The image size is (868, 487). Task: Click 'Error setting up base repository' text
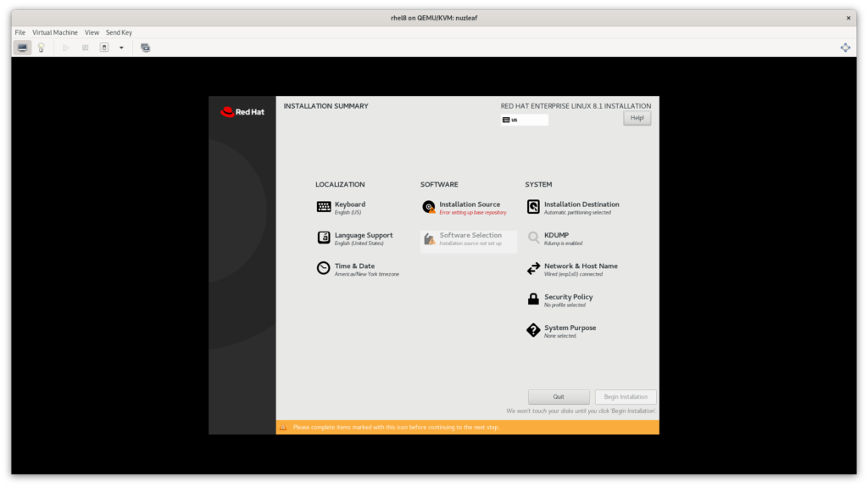pos(473,213)
